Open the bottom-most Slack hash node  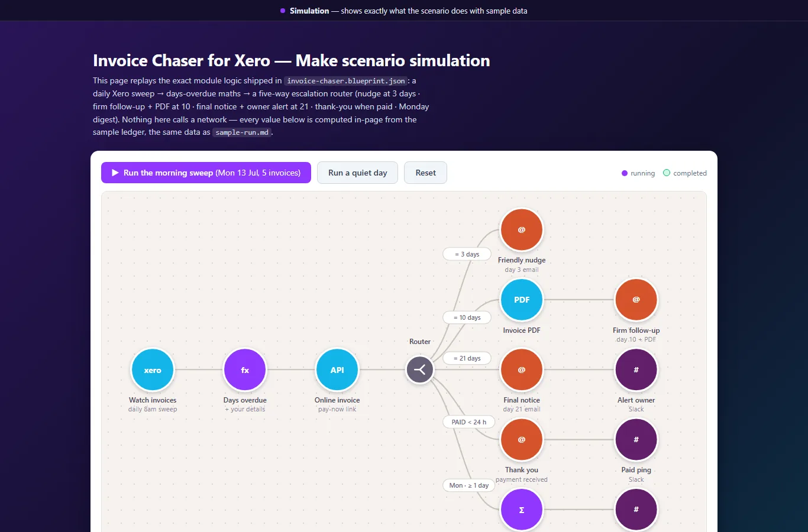pyautogui.click(x=636, y=510)
